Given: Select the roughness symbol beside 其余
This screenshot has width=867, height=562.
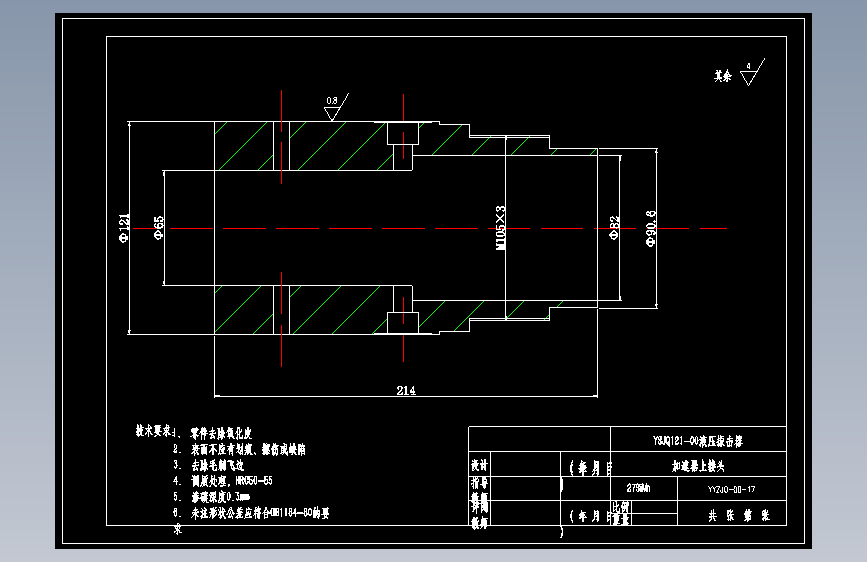Looking at the screenshot, I should point(752,72).
